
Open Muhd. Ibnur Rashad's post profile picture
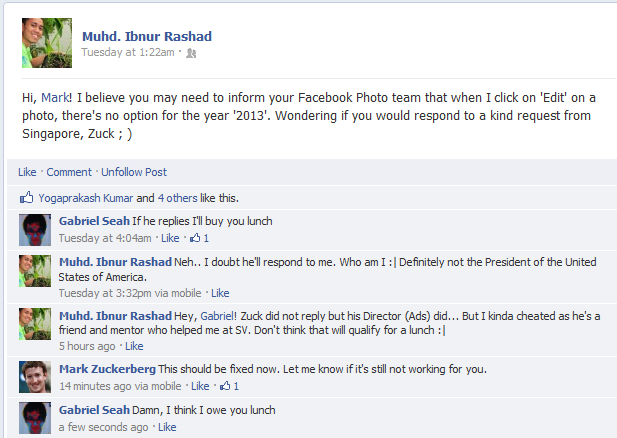[x=47, y=42]
